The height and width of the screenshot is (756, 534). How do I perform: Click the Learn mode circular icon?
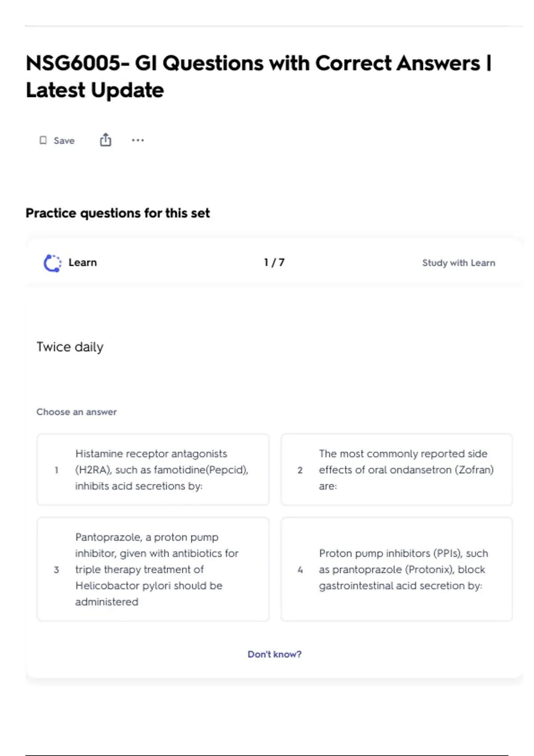pyautogui.click(x=53, y=263)
